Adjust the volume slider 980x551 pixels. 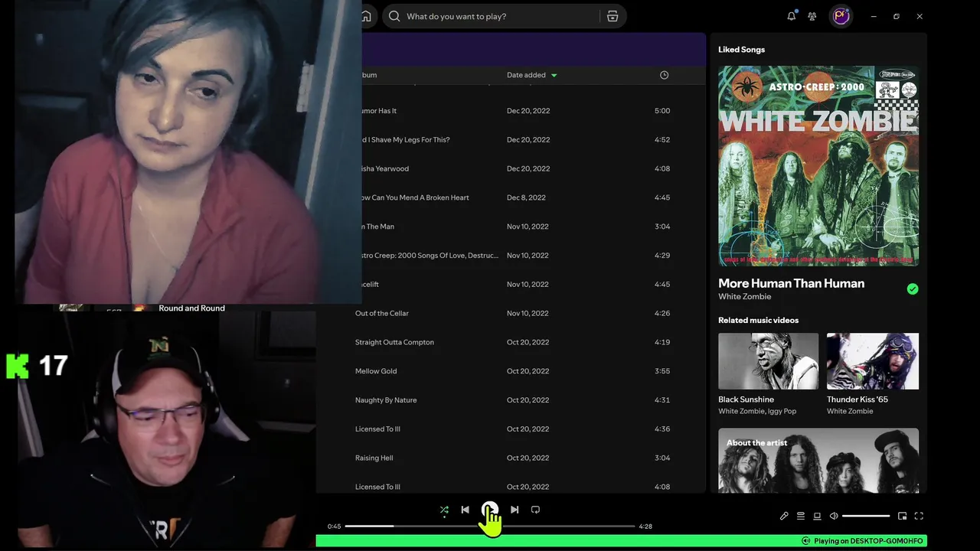[x=866, y=516]
